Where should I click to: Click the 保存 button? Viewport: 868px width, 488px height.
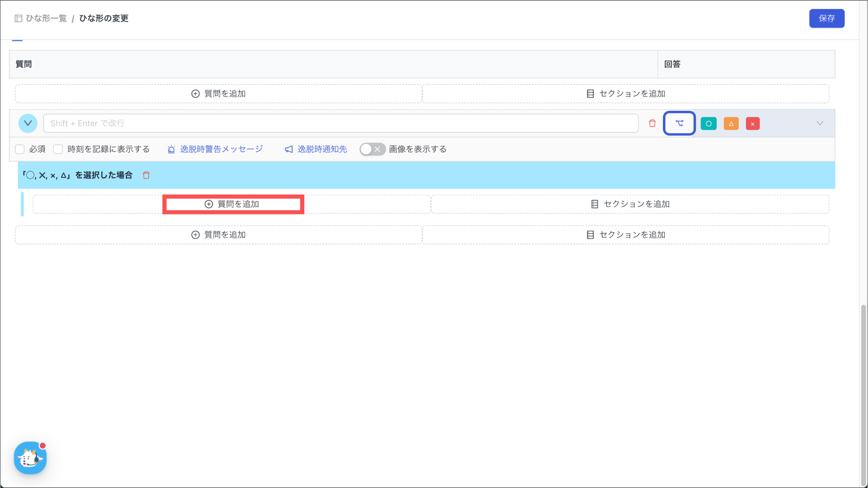[x=826, y=18]
